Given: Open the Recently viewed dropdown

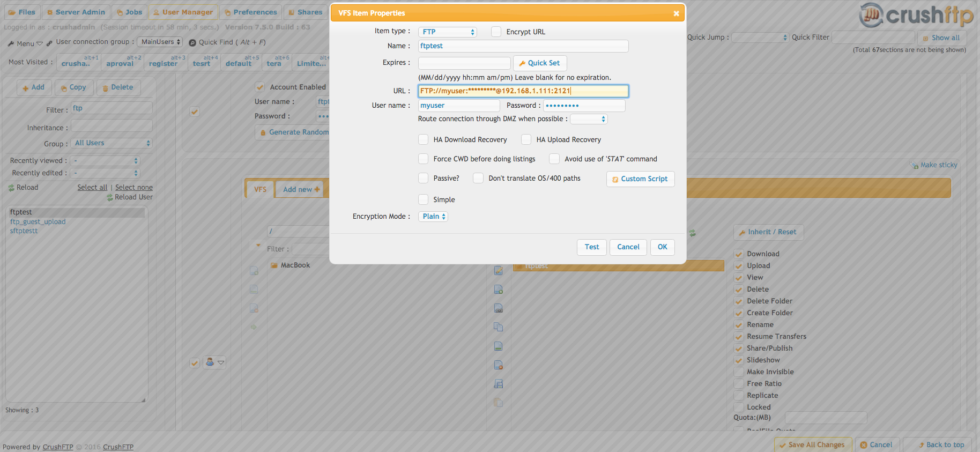Looking at the screenshot, I should pyautogui.click(x=106, y=161).
